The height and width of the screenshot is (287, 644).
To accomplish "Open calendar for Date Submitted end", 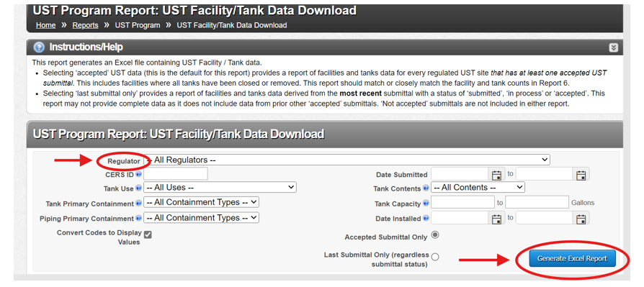I will point(581,175).
